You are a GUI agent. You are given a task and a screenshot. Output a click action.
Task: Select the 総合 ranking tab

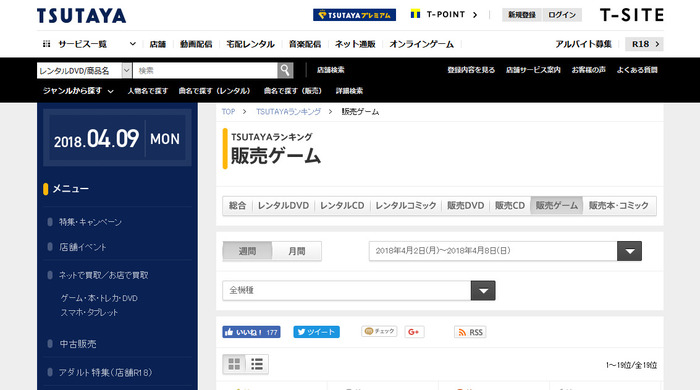(x=238, y=206)
